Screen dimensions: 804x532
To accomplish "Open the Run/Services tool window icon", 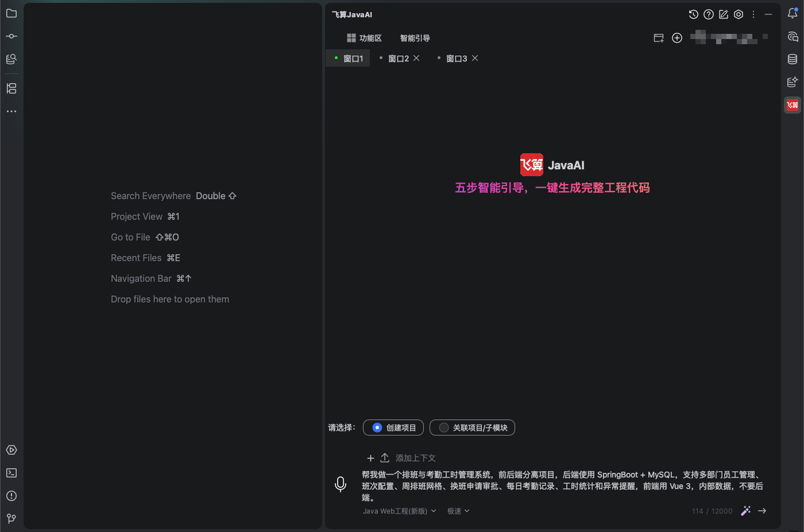I will click(x=11, y=450).
